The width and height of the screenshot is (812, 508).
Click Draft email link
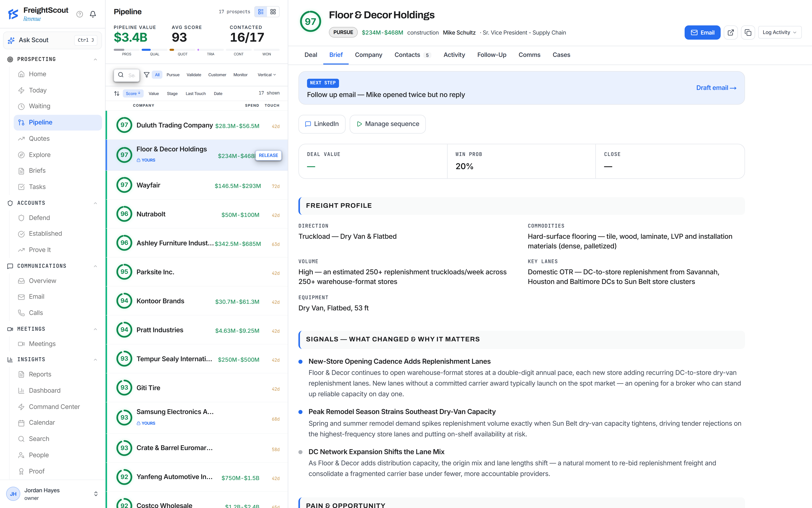[x=716, y=88]
